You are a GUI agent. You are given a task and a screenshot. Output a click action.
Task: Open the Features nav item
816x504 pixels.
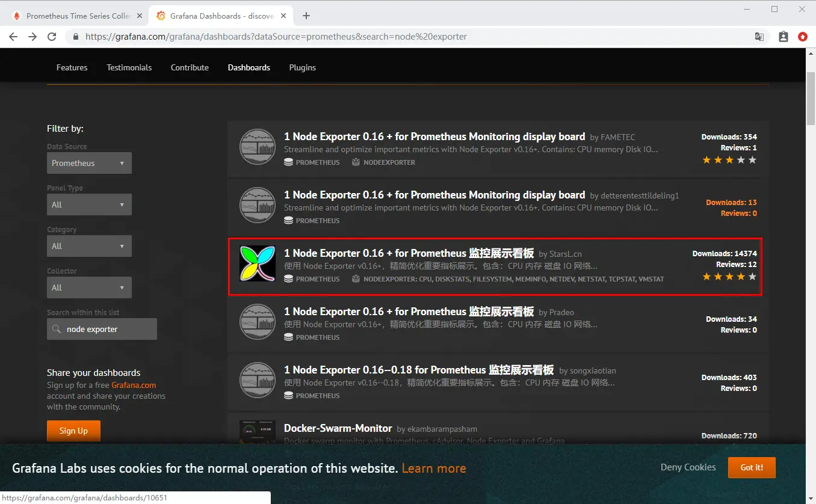72,67
